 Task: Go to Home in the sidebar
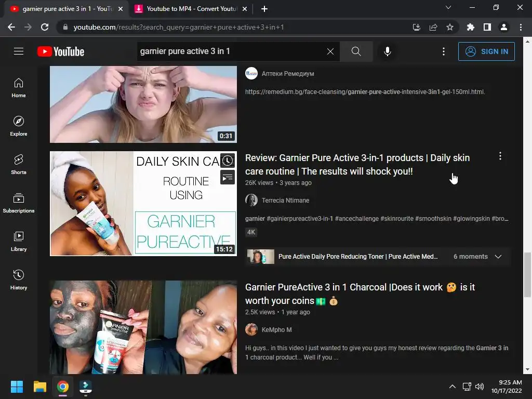click(x=19, y=88)
